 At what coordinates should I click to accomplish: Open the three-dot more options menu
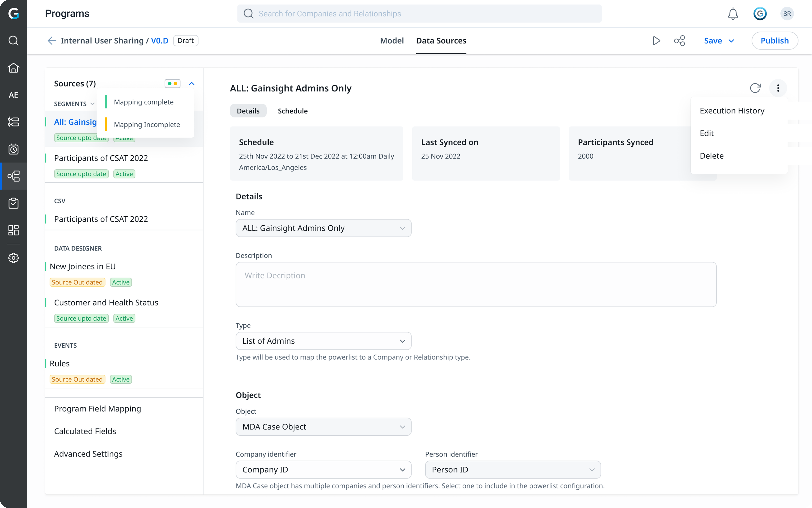778,88
